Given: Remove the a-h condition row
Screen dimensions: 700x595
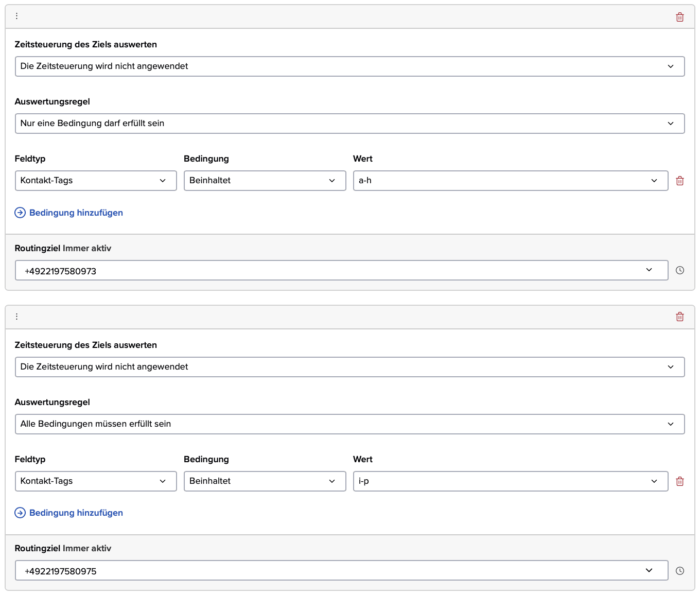Looking at the screenshot, I should pyautogui.click(x=679, y=181).
